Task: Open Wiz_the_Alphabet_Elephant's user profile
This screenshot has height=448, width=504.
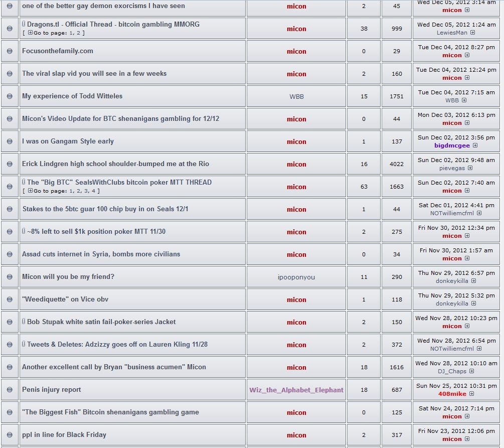Action: pyautogui.click(x=296, y=390)
